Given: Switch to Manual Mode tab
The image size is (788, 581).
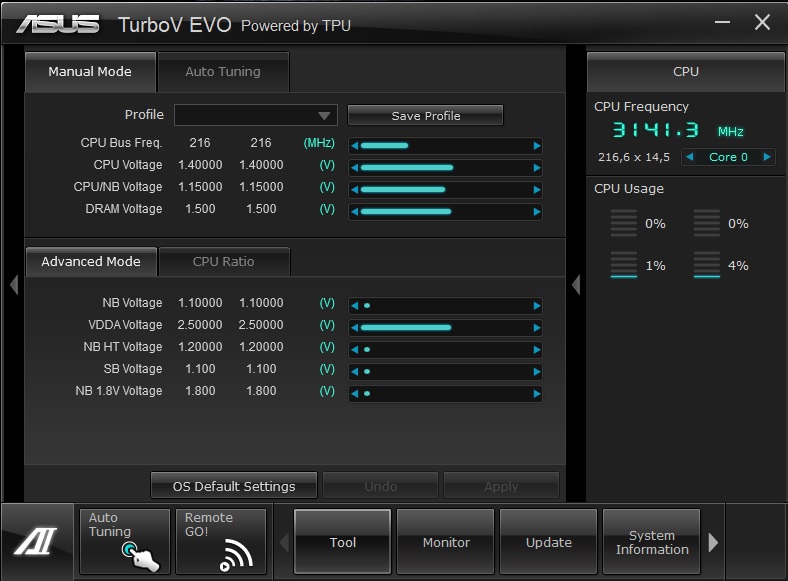Looking at the screenshot, I should (x=90, y=72).
